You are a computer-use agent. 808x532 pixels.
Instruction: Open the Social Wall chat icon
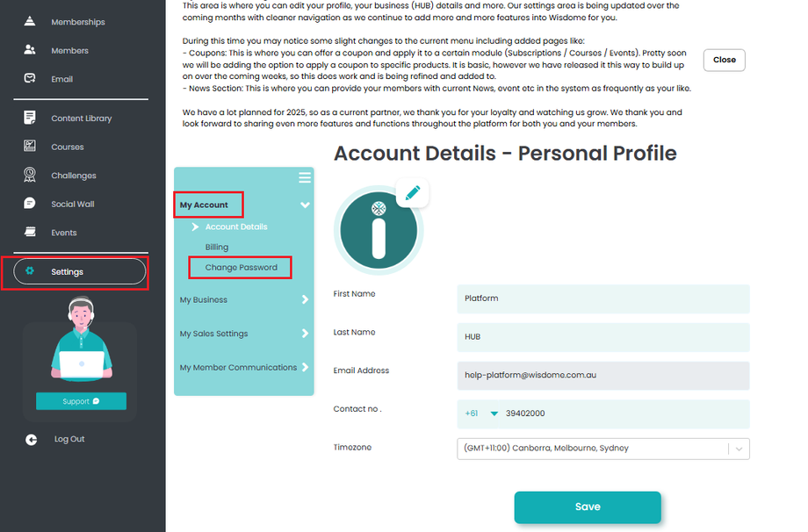(x=31, y=204)
